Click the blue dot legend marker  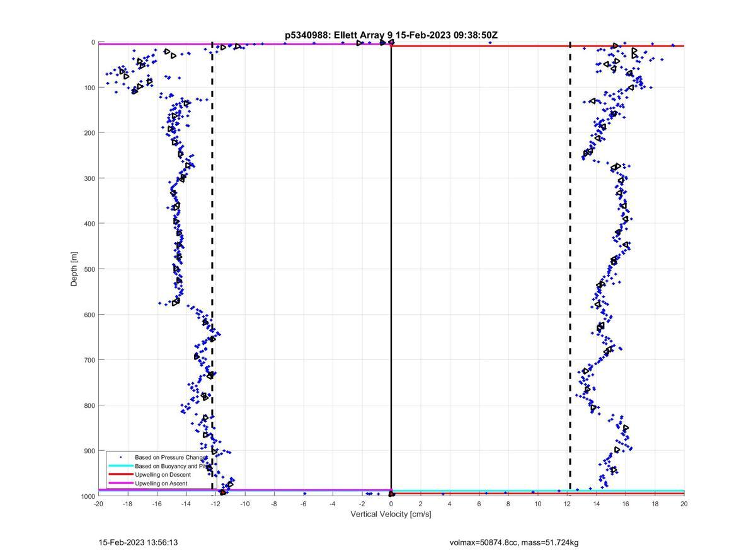120,457
